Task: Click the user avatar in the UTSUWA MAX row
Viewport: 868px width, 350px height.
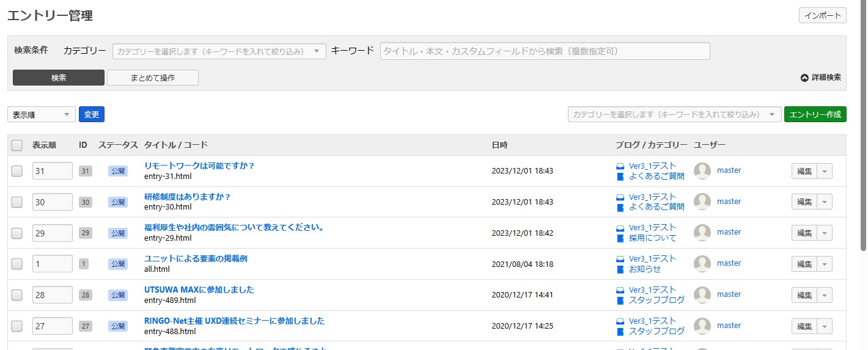Action: coord(702,295)
